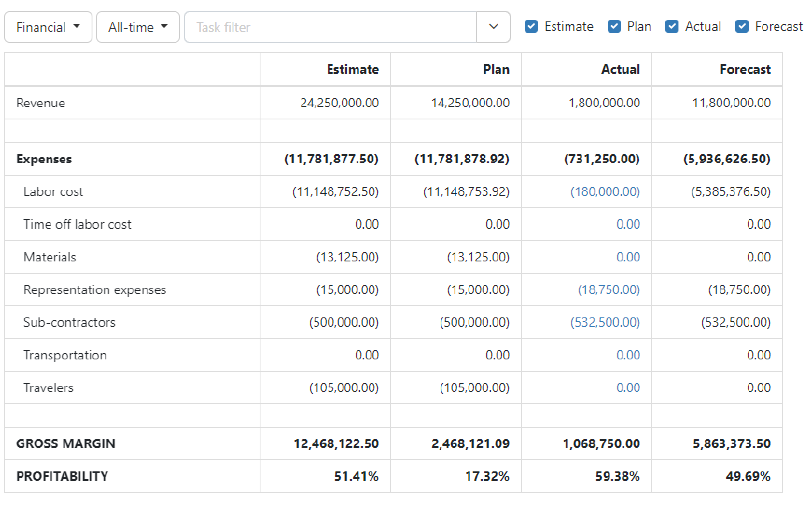Image resolution: width=812 pixels, height=508 pixels.
Task: Open the Actual Travelers 0.00 link
Action: point(628,388)
